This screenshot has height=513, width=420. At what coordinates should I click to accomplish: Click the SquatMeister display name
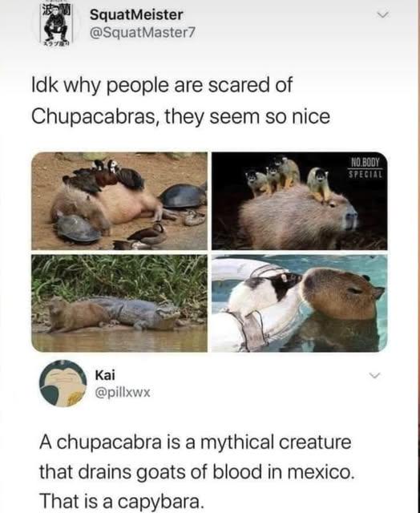tap(136, 14)
